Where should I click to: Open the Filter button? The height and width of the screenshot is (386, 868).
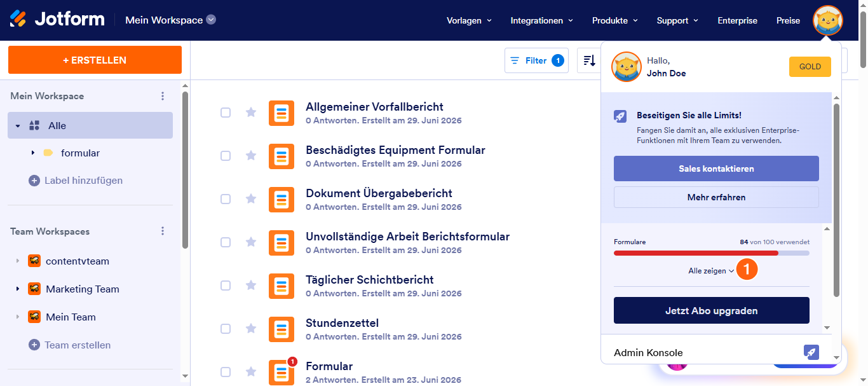[x=536, y=60]
